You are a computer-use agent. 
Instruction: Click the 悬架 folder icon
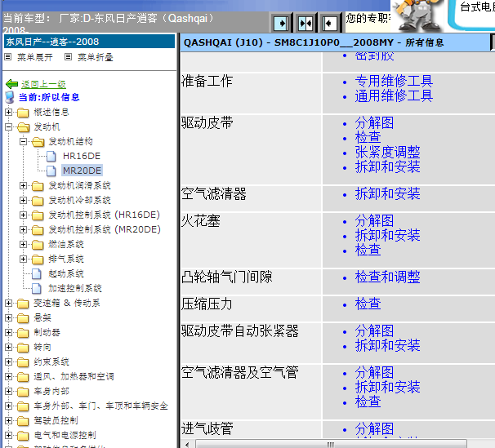click(23, 317)
